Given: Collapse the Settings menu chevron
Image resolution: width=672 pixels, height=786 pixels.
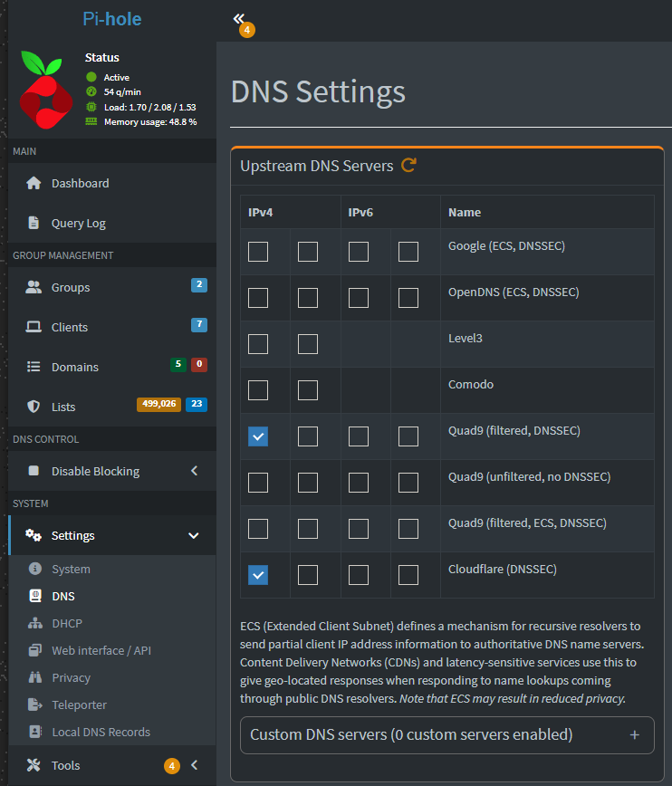Looking at the screenshot, I should point(193,535).
